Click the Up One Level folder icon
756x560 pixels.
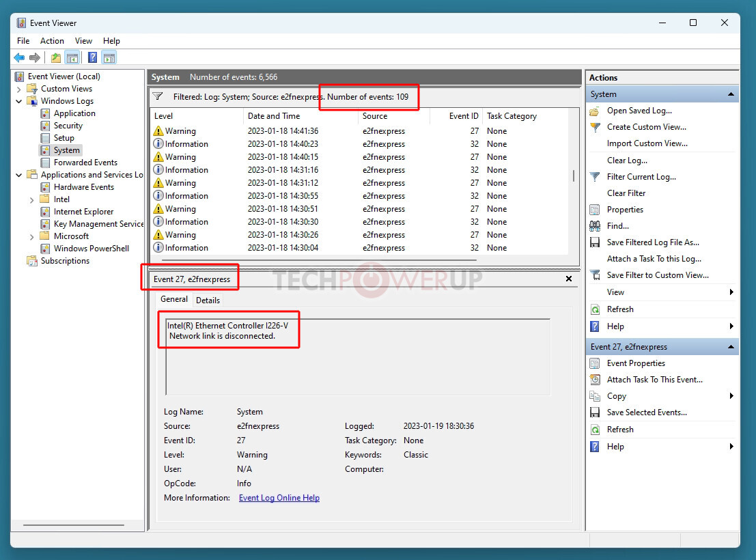pyautogui.click(x=56, y=58)
